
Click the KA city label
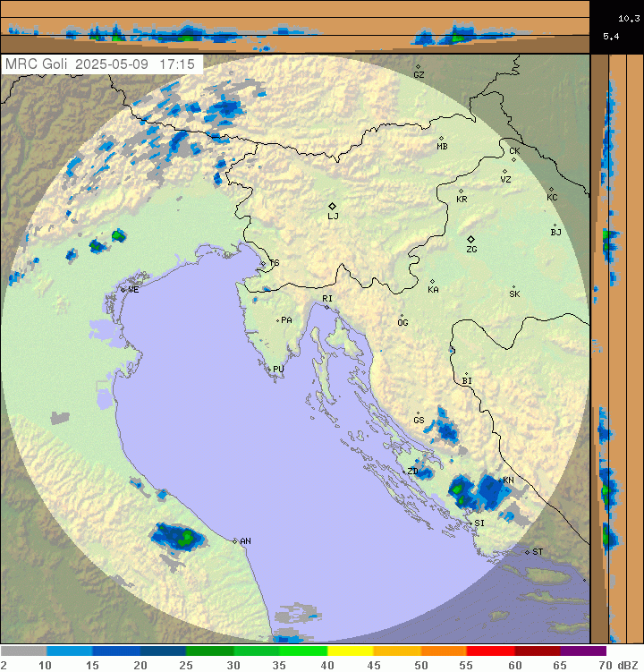[433, 290]
